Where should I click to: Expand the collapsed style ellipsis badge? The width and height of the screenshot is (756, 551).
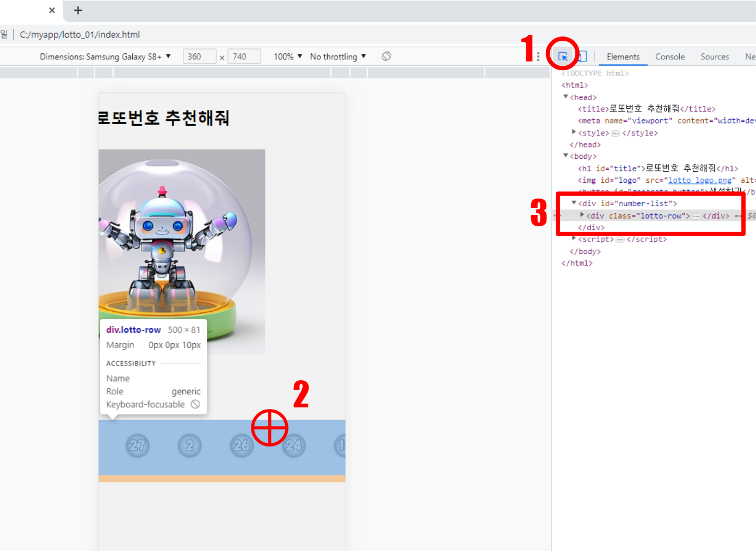click(616, 133)
